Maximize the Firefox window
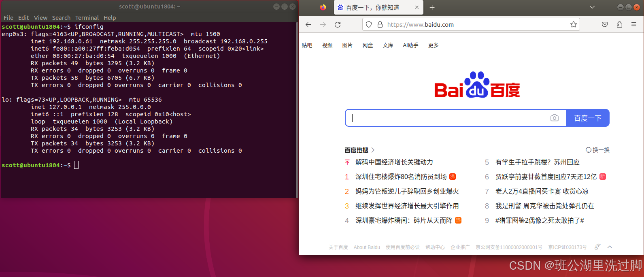644x277 pixels. (629, 7)
